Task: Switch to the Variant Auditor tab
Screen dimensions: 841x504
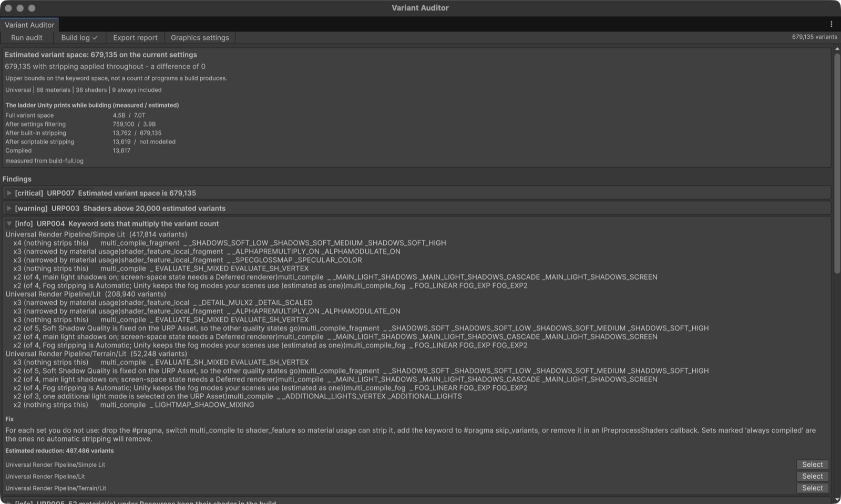Action: pos(29,25)
